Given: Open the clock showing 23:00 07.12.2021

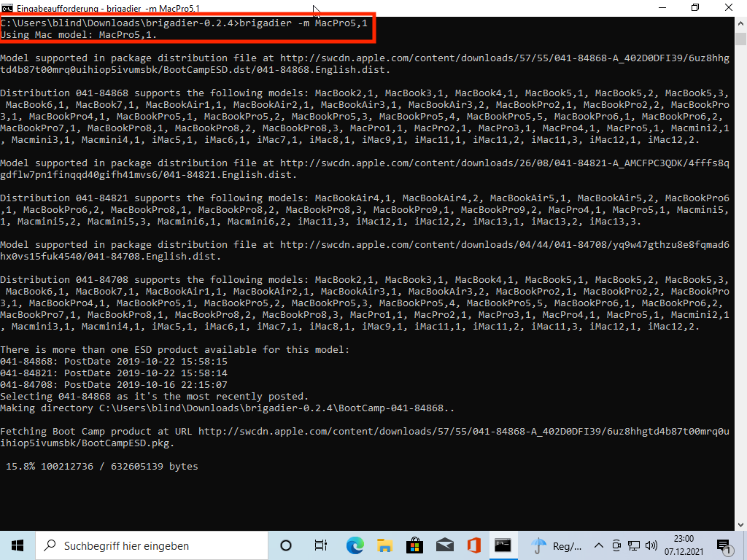Looking at the screenshot, I should pos(684,545).
